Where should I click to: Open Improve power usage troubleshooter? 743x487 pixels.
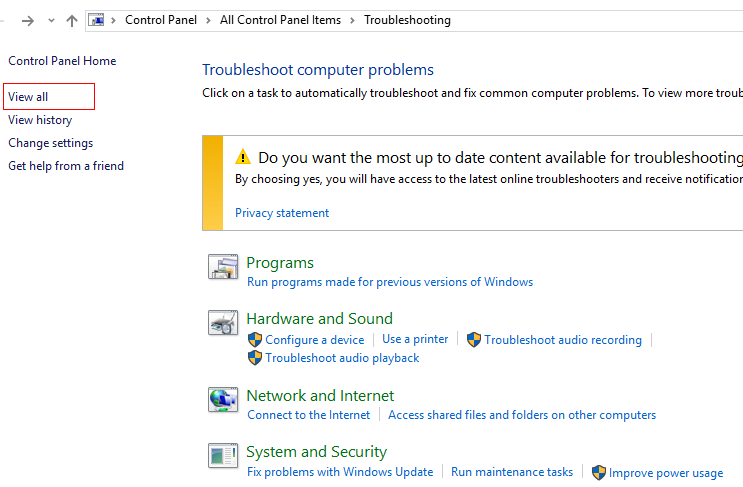[666, 473]
